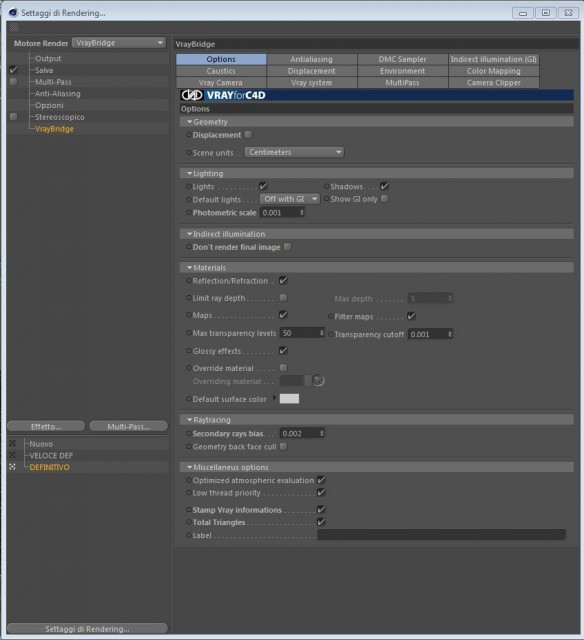Enable the Multi-Pass checkbox in sidebar
The image size is (584, 640).
pos(13,82)
